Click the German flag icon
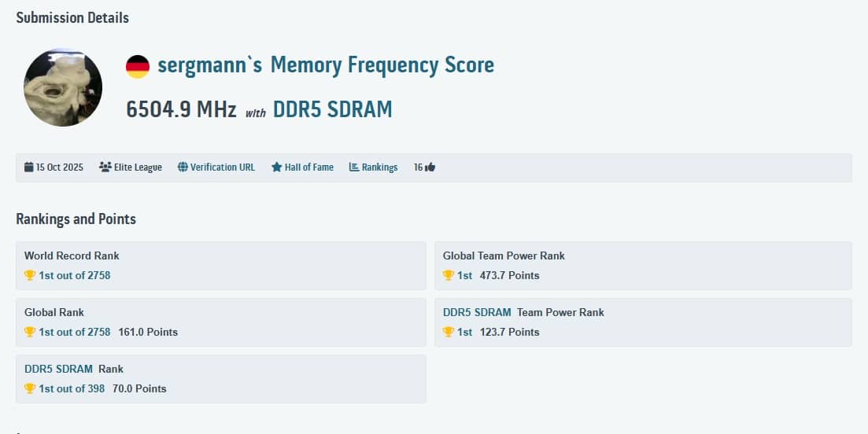This screenshot has width=868, height=434. click(138, 66)
